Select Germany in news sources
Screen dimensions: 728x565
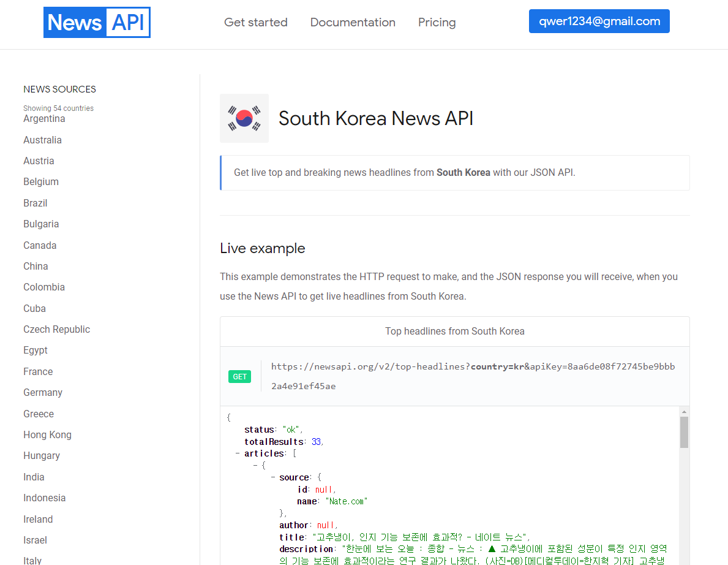pos(43,393)
